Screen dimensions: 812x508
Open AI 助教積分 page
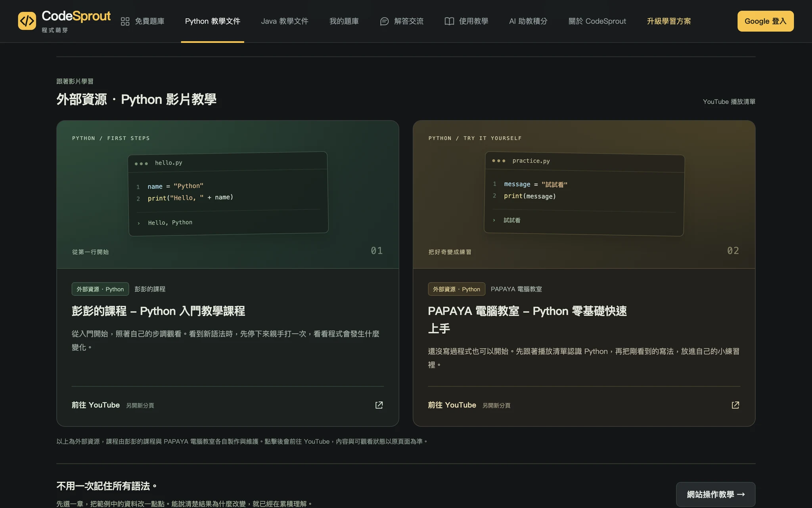pyautogui.click(x=528, y=21)
